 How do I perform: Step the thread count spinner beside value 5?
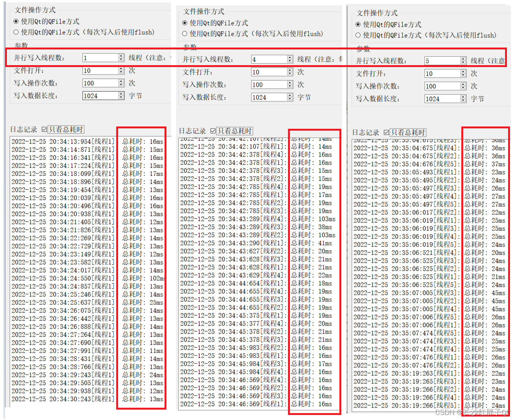tap(463, 61)
